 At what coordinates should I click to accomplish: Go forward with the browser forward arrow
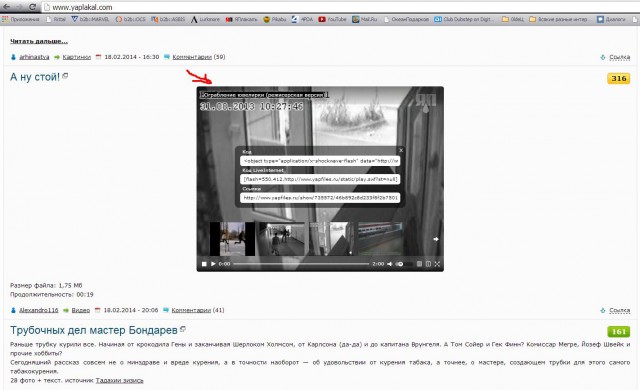tap(19, 7)
